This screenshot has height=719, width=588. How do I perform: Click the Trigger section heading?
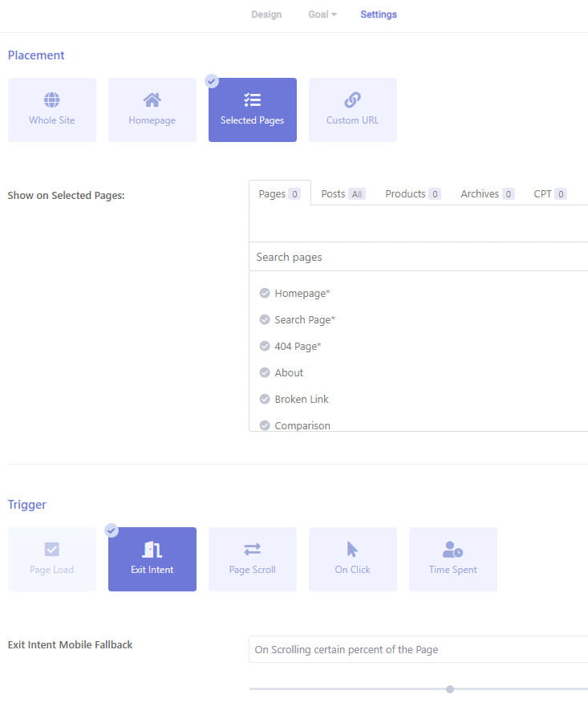[x=27, y=505]
